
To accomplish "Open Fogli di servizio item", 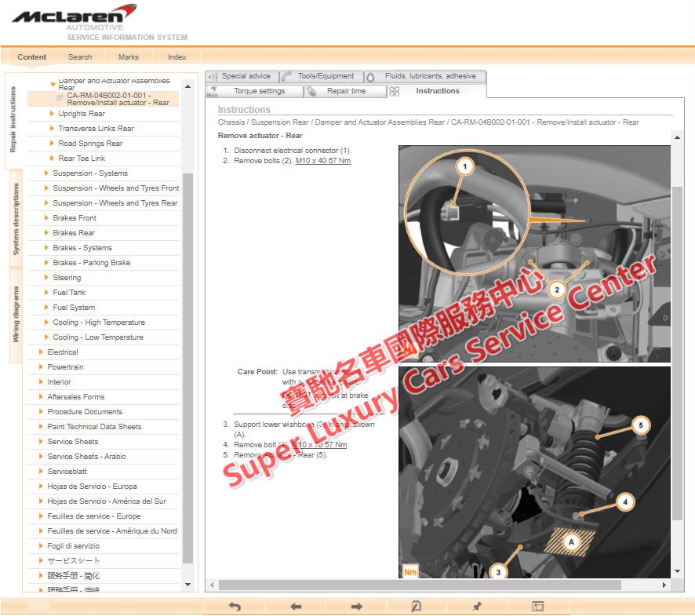I will 73,546.
